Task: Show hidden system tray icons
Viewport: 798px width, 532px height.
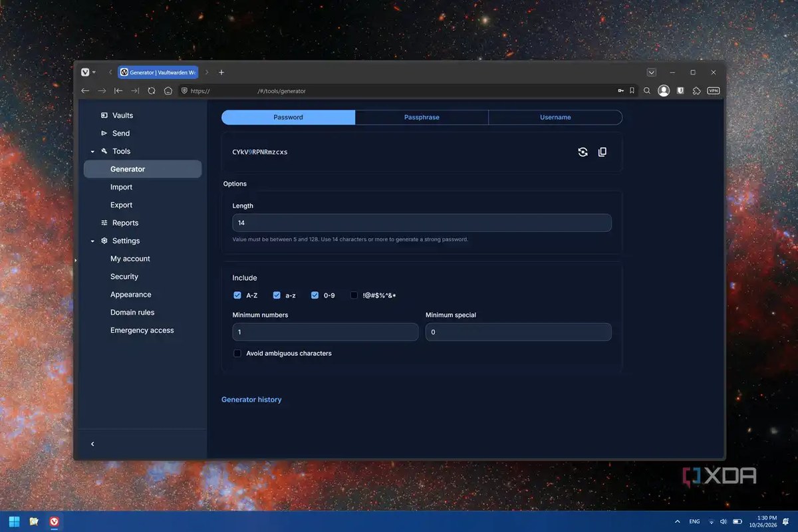Action: tap(678, 521)
